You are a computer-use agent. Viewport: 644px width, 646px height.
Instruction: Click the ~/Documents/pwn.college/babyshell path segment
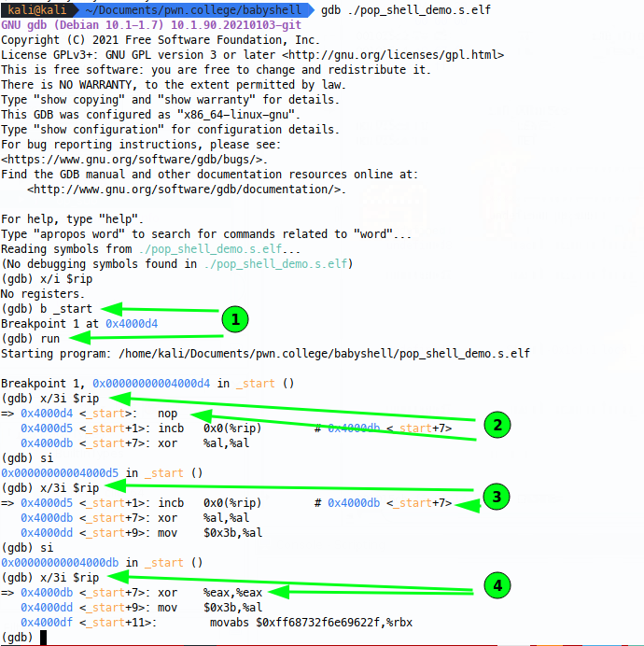(x=193, y=9)
